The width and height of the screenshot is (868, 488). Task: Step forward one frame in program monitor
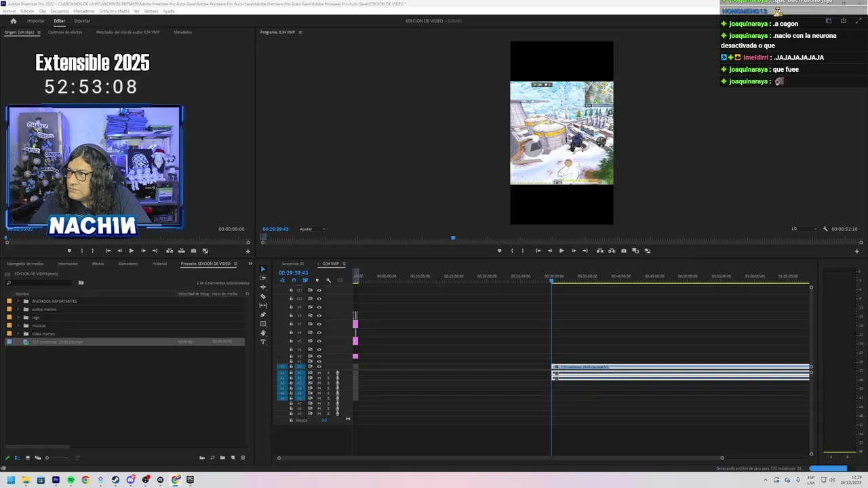coord(573,251)
